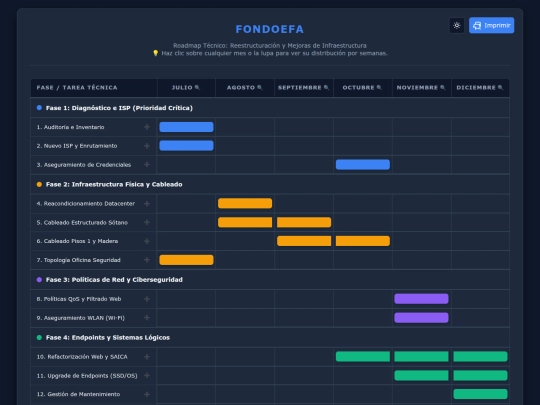This screenshot has height=405, width=540.
Task: Open the Octubre month magnifier view
Action: [x=379, y=87]
